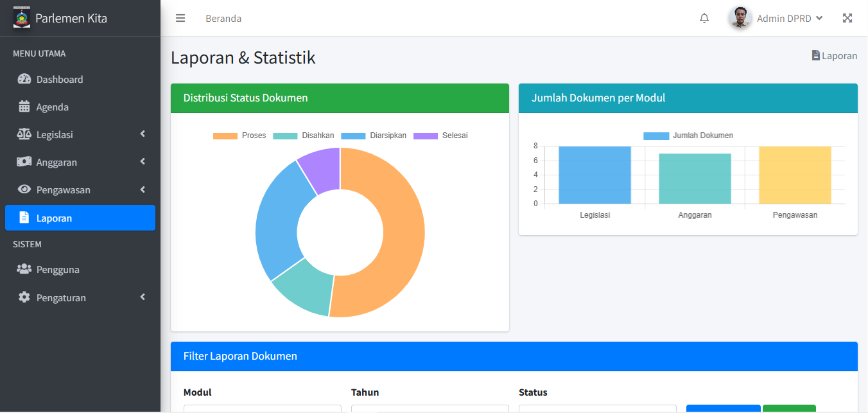This screenshot has height=413, width=868.
Task: Click the purple Selesai legend swatch
Action: (x=425, y=136)
